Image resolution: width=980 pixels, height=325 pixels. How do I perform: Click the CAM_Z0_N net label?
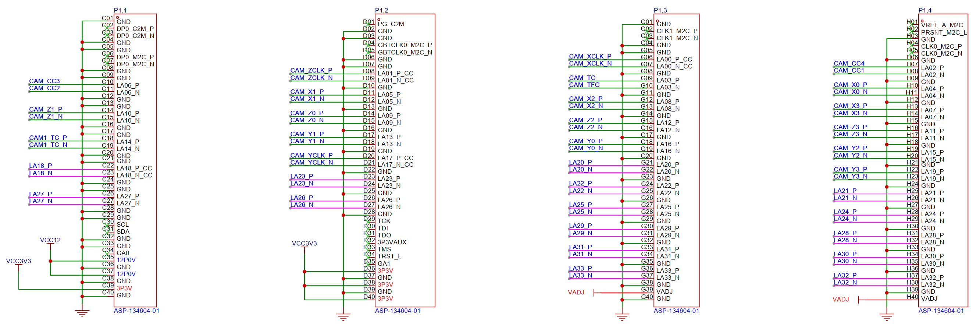pos(307,120)
